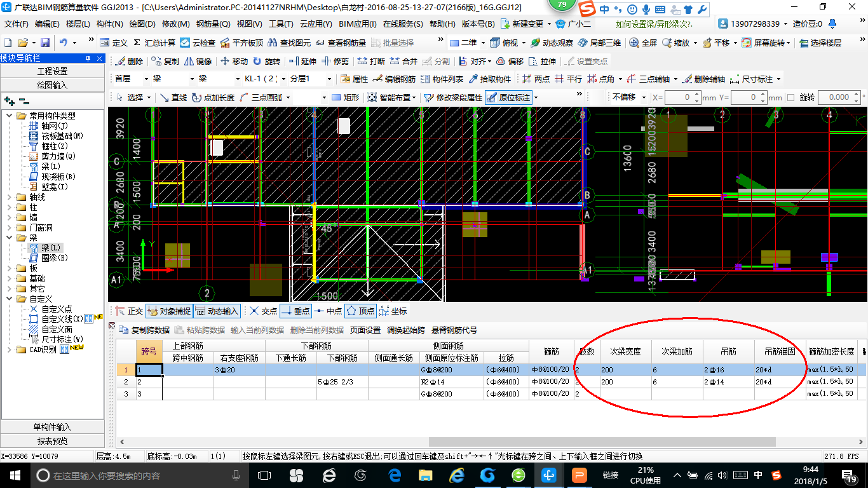Click the X offset input field
Viewport: 868px width, 488px height.
pos(682,97)
